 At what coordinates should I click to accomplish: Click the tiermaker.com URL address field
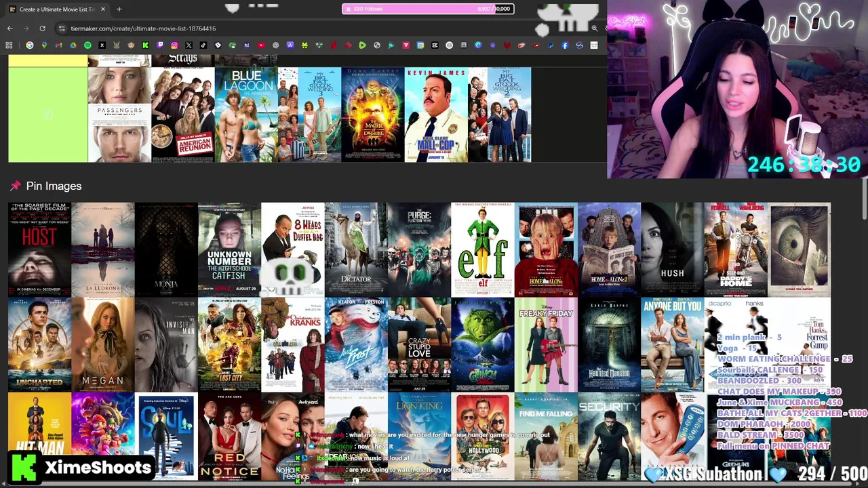point(143,28)
